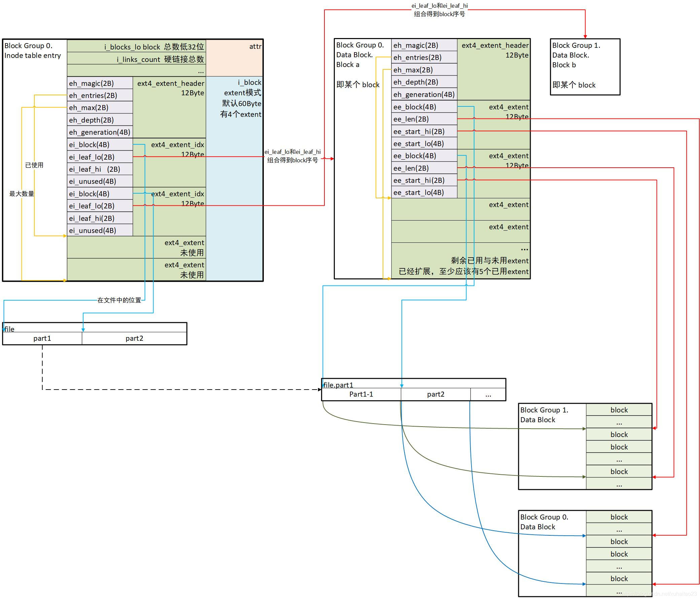Click the 在文件中的位置 line label
Image resolution: width=700 pixels, height=600 pixels.
(119, 300)
